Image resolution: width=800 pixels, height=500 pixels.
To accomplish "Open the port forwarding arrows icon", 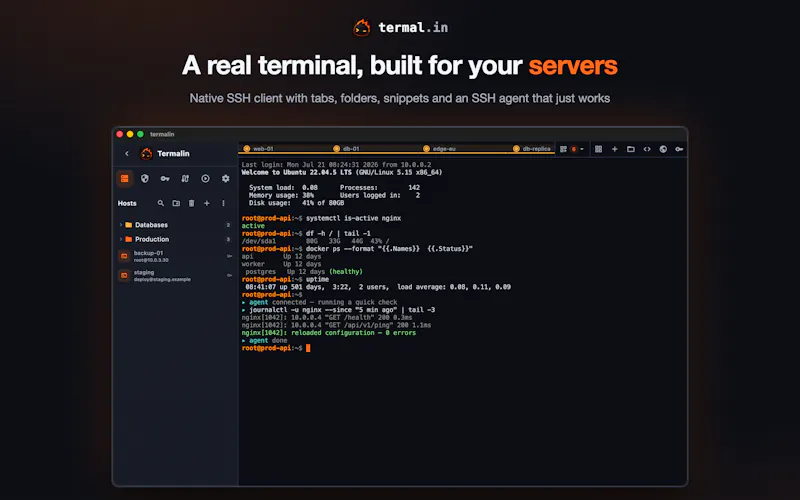I will point(185,179).
